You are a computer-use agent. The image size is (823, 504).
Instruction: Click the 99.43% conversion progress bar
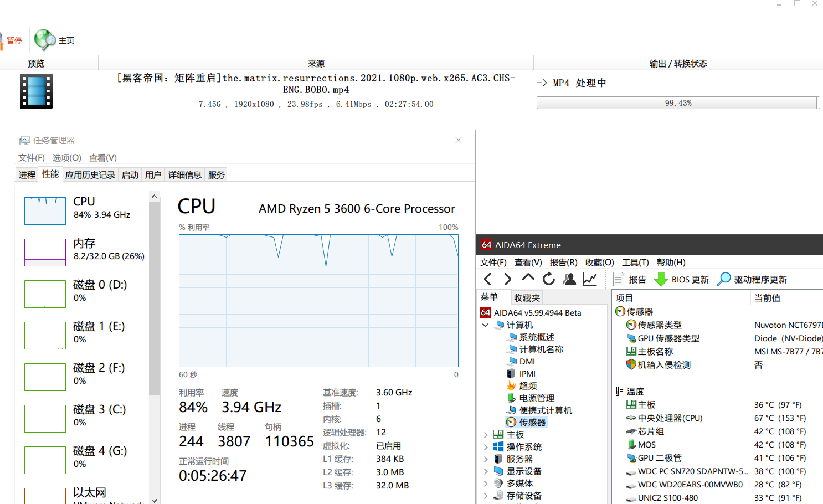click(x=678, y=103)
